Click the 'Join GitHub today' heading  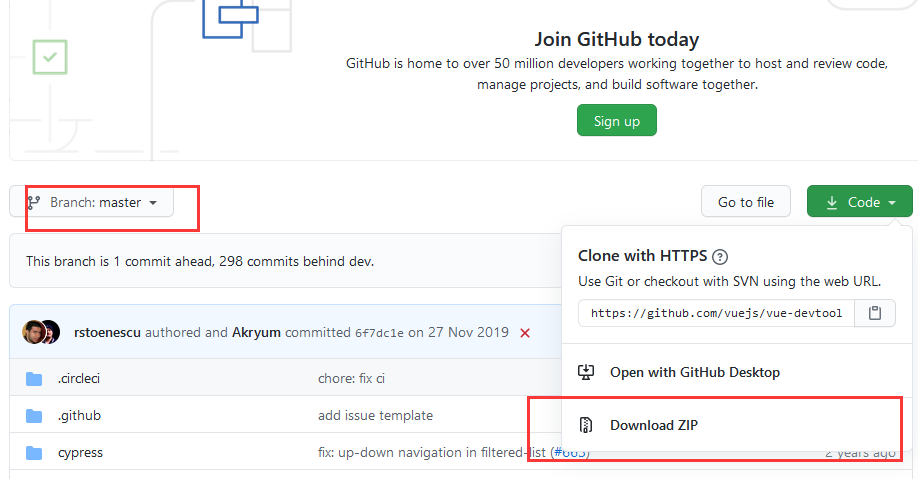click(x=616, y=39)
